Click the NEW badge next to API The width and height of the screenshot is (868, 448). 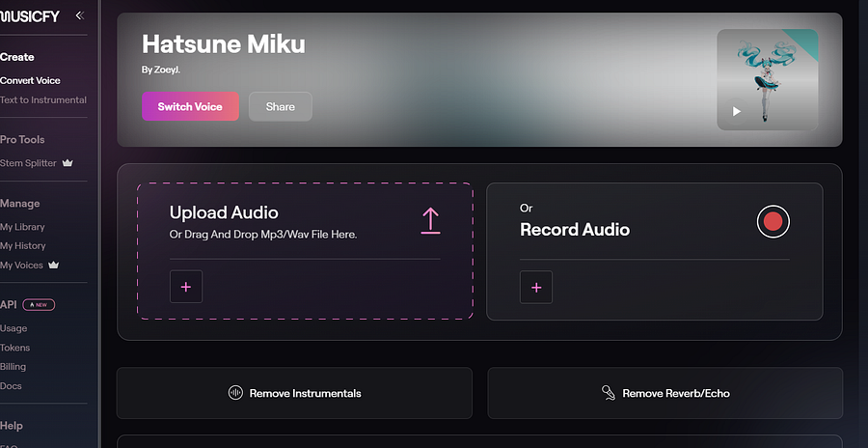coord(39,305)
